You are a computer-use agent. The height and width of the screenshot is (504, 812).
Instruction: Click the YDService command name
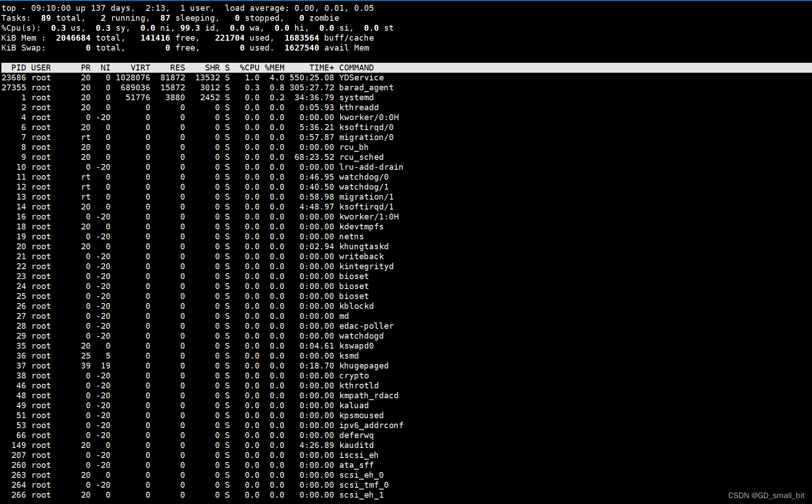[x=361, y=78]
